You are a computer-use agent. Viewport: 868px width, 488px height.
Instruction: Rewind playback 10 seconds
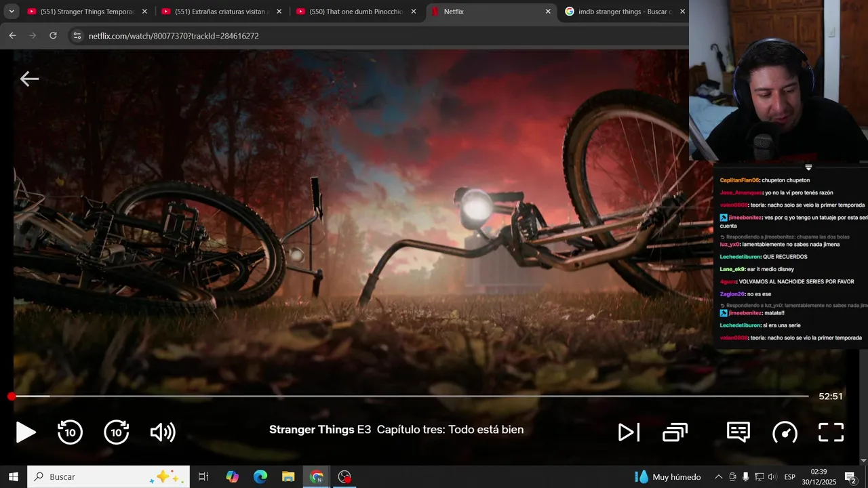pyautogui.click(x=70, y=432)
